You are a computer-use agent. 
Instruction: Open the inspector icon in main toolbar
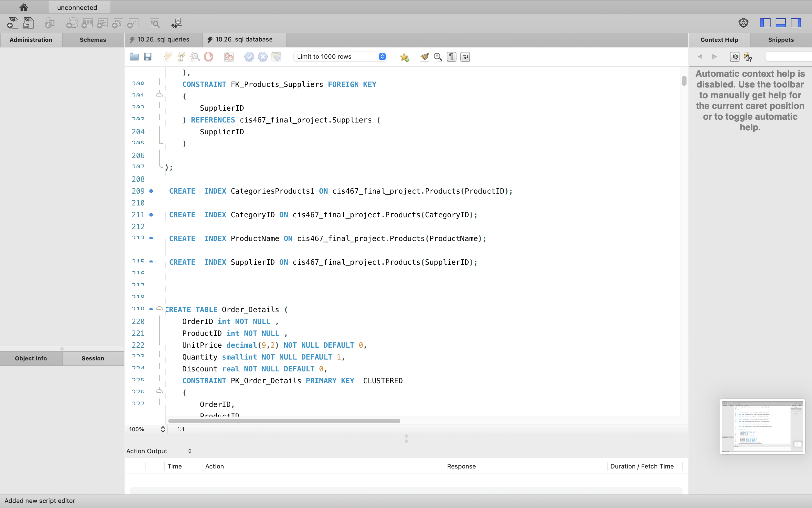pos(50,23)
